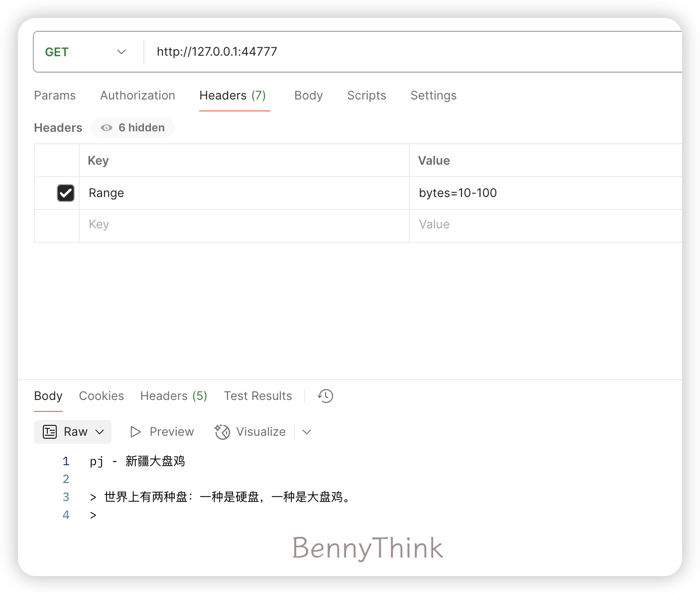Open the Test Results tab
Viewport: 700px width, 594px height.
(x=258, y=396)
